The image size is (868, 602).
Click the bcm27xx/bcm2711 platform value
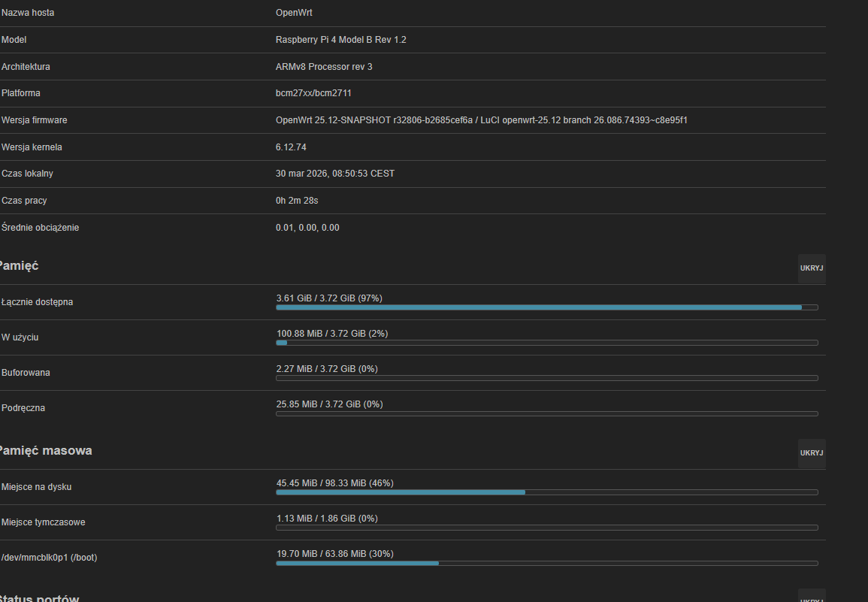313,93
